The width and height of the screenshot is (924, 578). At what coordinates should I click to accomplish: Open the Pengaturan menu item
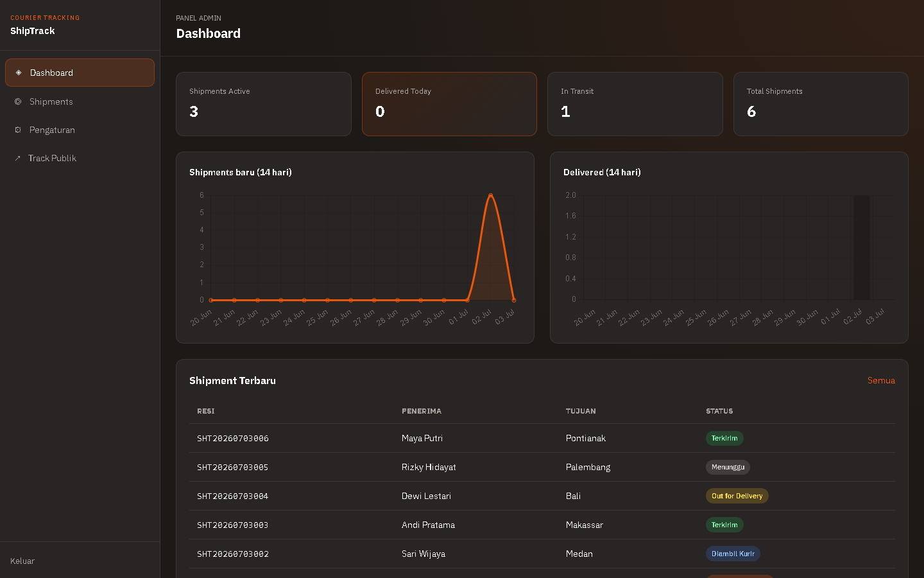point(80,130)
